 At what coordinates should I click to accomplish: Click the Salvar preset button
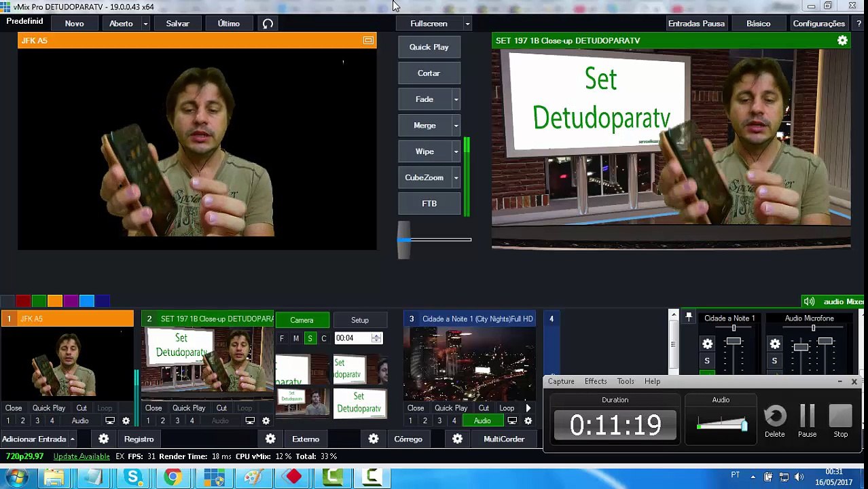177,24
